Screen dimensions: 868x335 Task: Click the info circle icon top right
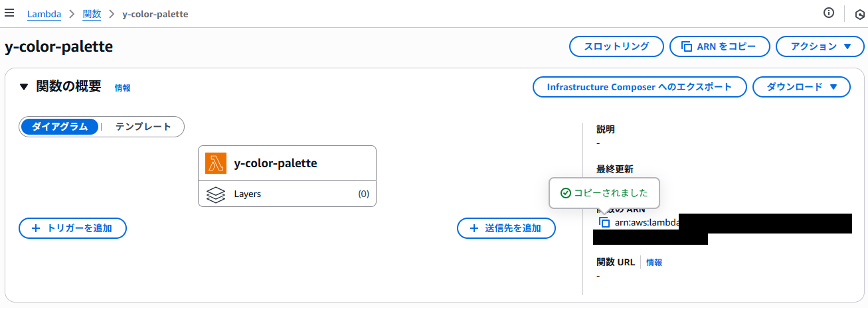[828, 13]
